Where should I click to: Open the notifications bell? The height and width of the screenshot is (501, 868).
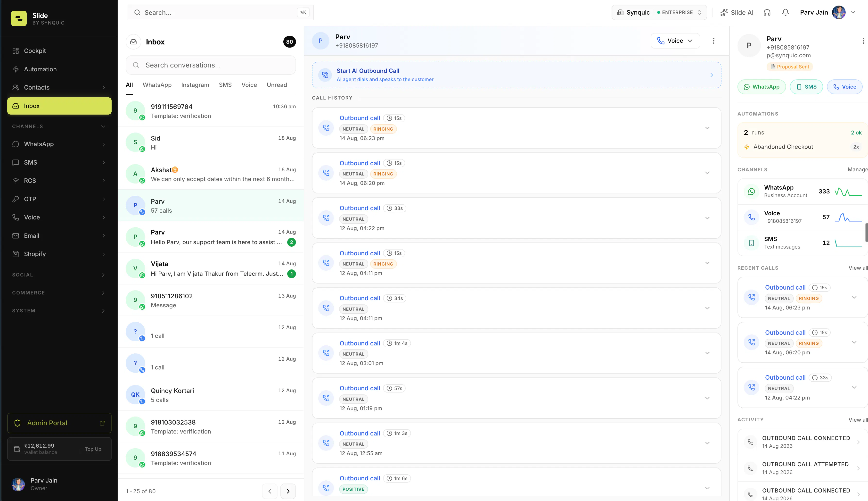(x=786, y=12)
